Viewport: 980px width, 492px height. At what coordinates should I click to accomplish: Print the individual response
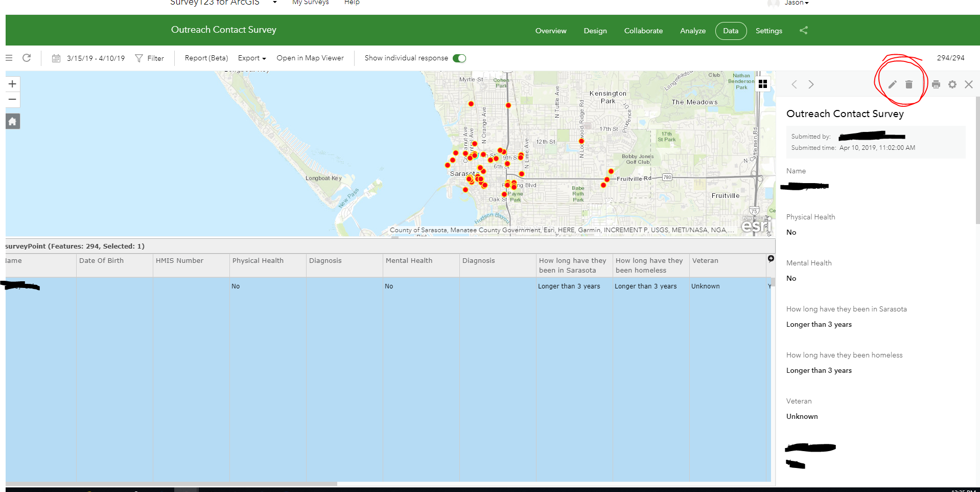point(936,84)
